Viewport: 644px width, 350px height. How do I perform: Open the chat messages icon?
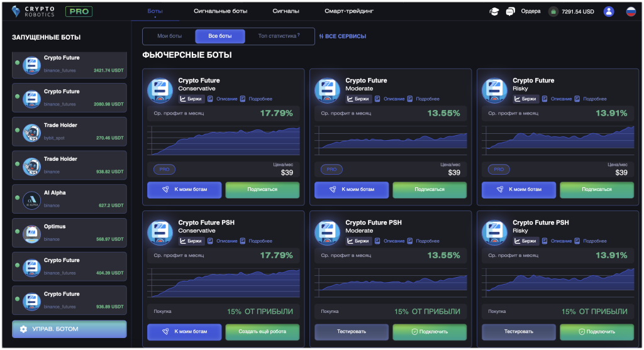[510, 11]
